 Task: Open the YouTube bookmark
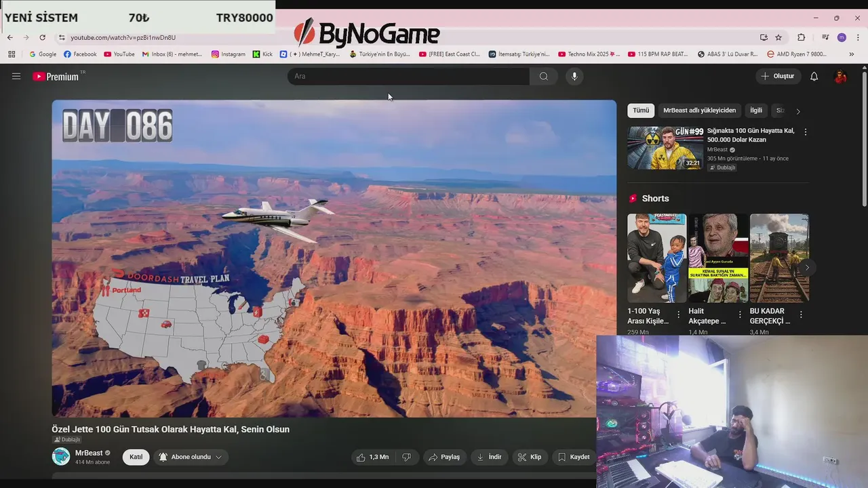click(119, 54)
